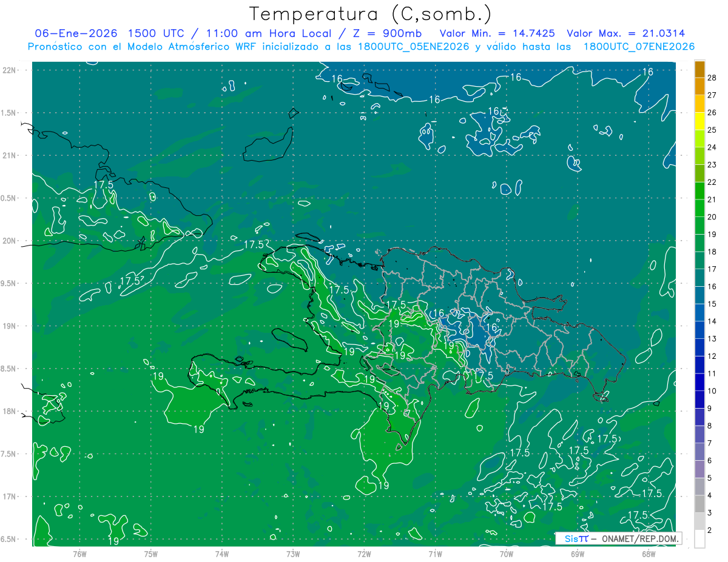Image resolution: width=728 pixels, height=562 pixels.
Task: Click the 17N latitude axis label
Action: 10,497
